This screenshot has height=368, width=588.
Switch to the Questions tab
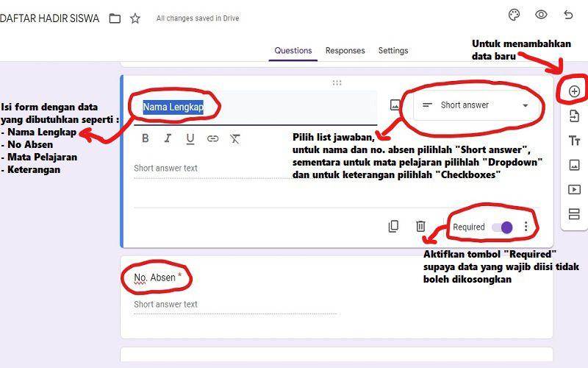[x=293, y=51]
